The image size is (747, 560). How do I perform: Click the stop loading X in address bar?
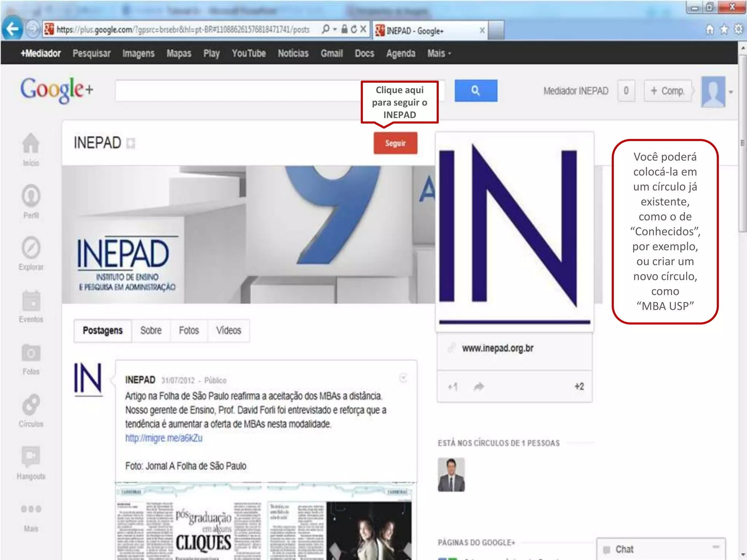(x=363, y=29)
